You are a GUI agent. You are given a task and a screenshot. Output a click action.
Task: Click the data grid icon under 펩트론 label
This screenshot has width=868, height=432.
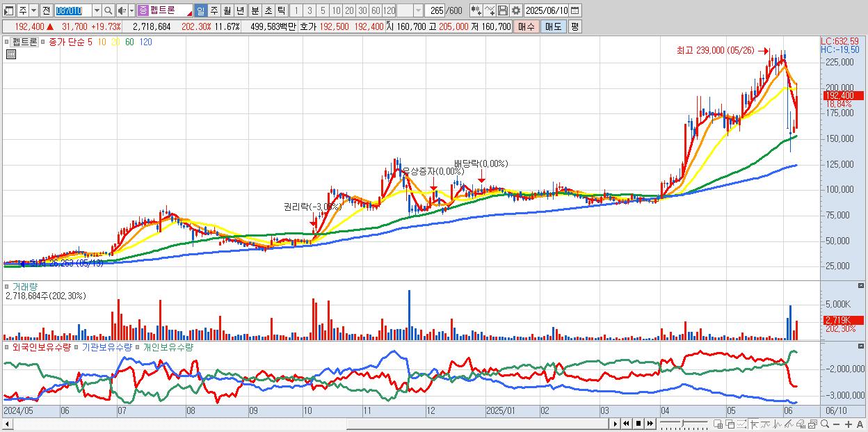(x=10, y=54)
